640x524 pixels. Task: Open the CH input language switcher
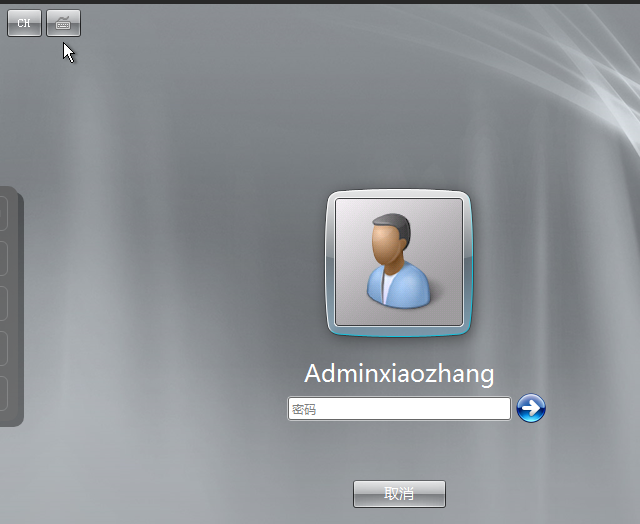[x=24, y=23]
